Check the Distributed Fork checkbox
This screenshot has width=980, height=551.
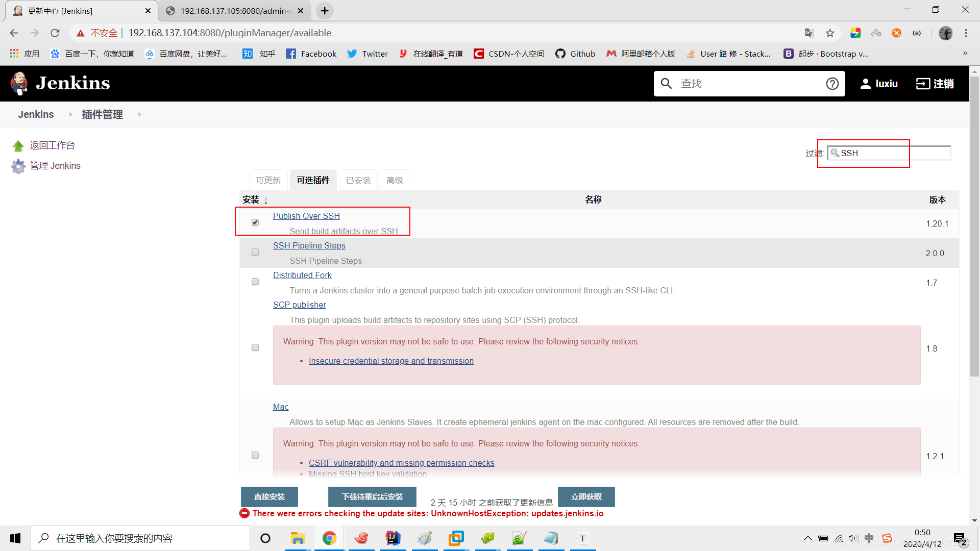255,282
